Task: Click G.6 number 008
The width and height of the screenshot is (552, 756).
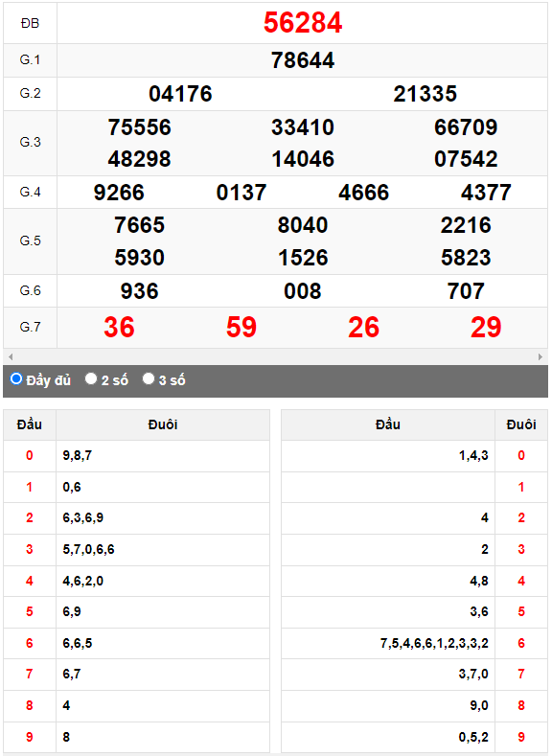Action: pos(303,291)
